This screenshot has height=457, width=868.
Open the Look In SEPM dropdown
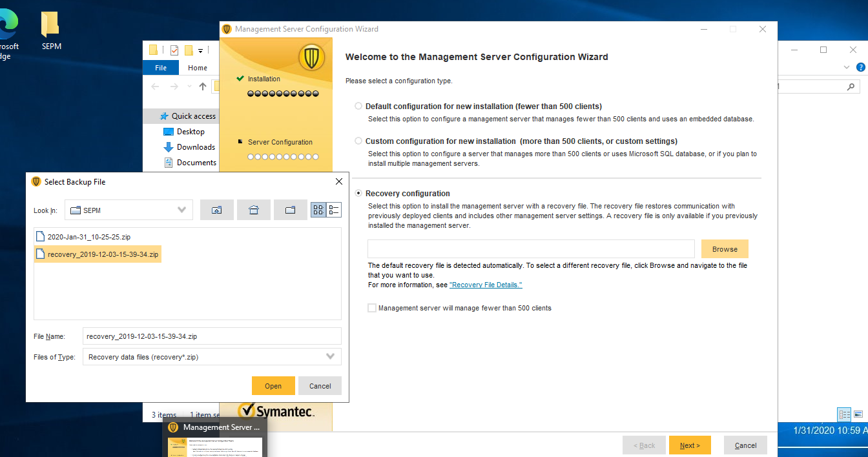tap(129, 210)
